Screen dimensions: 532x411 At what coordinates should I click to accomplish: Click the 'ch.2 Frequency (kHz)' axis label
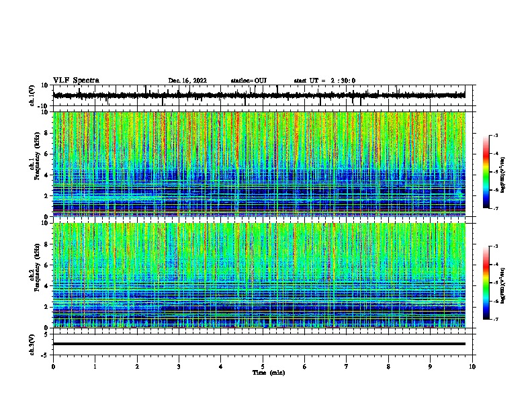[35, 267]
